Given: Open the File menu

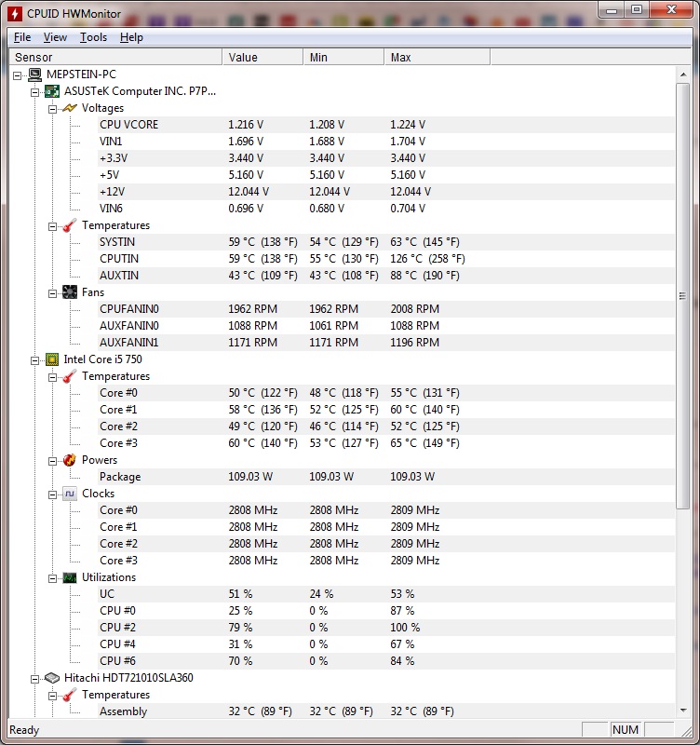Looking at the screenshot, I should pos(22,37).
